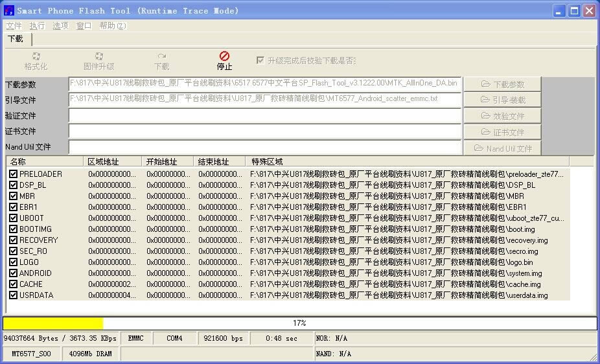Screen dimensions: 600x364
Task: Open the 选项 (Options) menu
Action: point(60,26)
